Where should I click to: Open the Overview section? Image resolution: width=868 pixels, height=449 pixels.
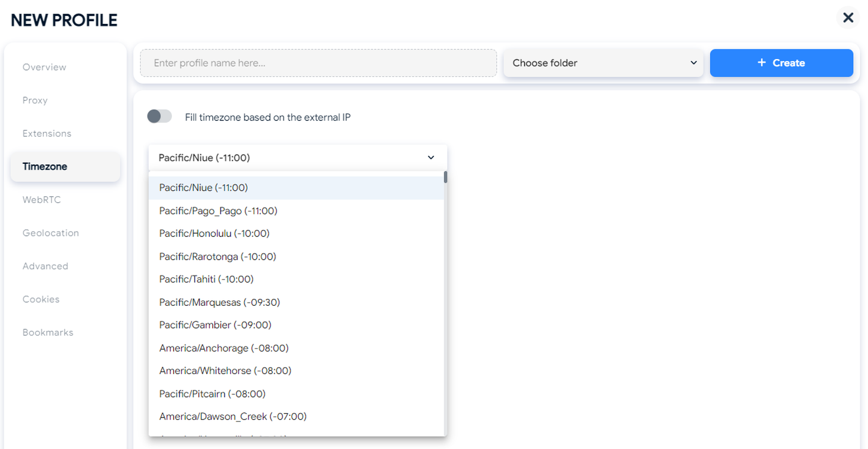[44, 67]
